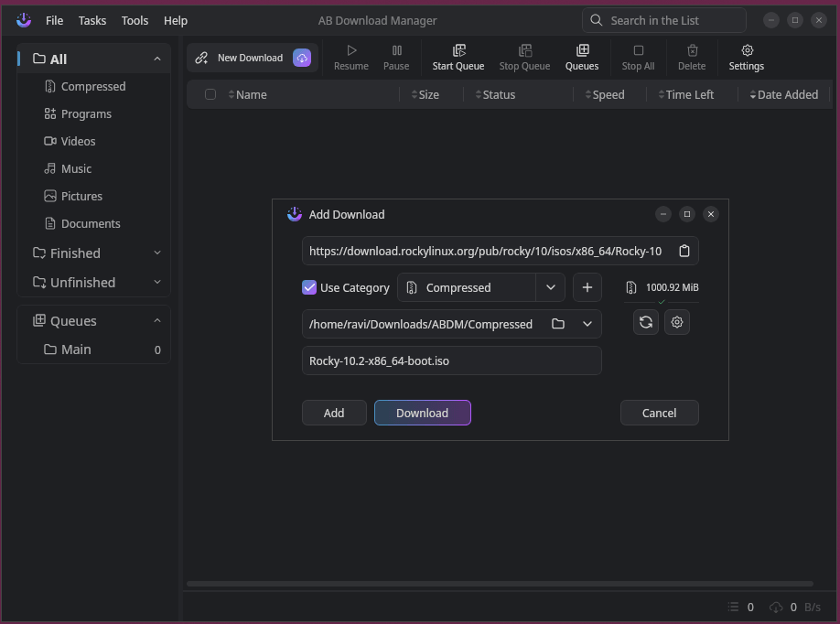Collapse the Queues section
The image size is (840, 624).
click(157, 321)
